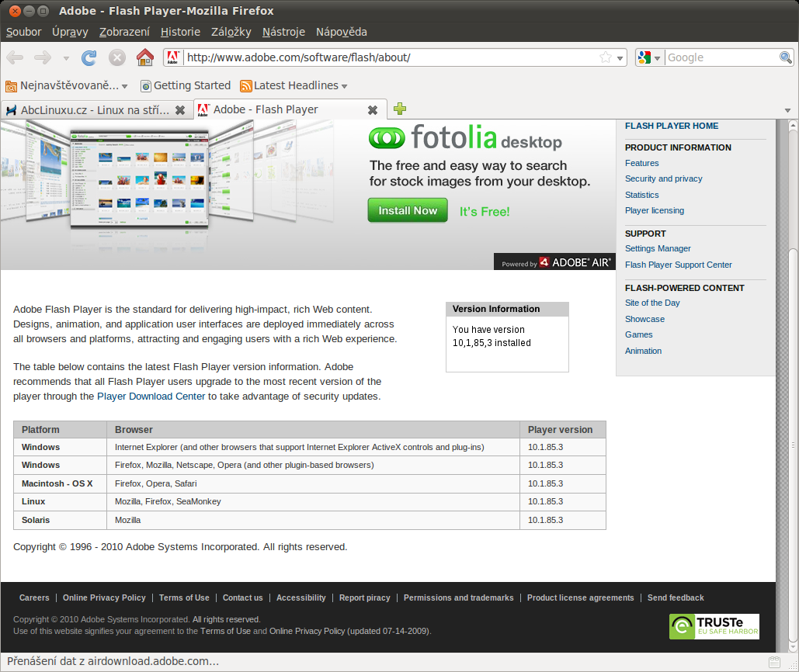Image resolution: width=799 pixels, height=672 pixels.
Task: Open the Settings Manager link
Action: [x=658, y=248]
